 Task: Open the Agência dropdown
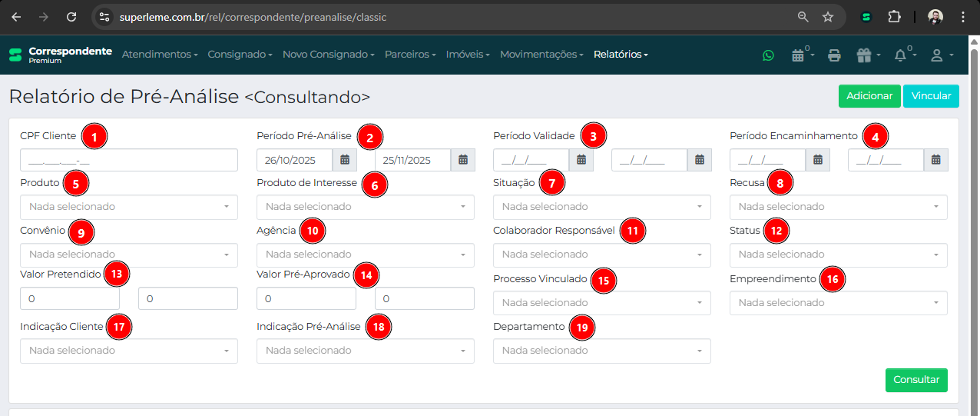(366, 255)
